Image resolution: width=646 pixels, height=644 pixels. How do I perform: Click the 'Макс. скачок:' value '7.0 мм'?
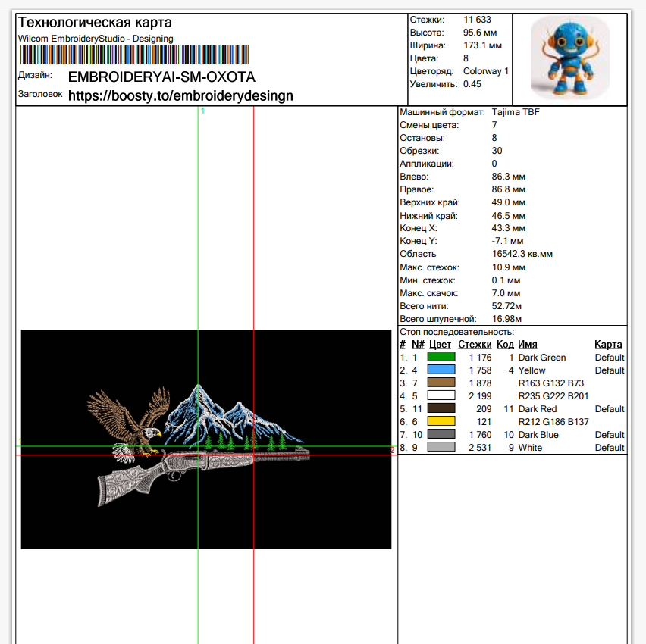click(x=506, y=293)
